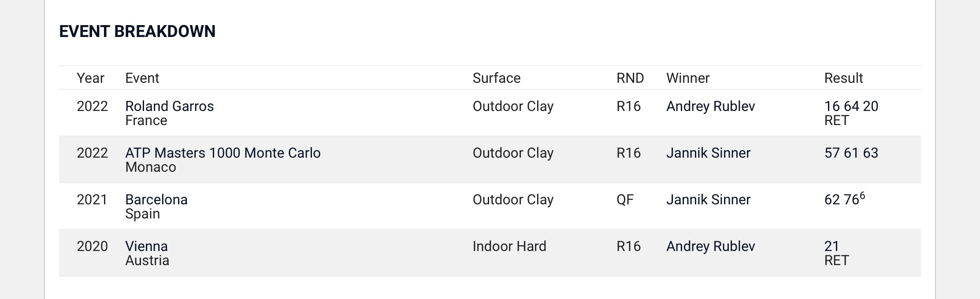Viewport: 980px width, 299px height.
Task: Click the 21 RET Vienna result
Action: (x=832, y=247)
